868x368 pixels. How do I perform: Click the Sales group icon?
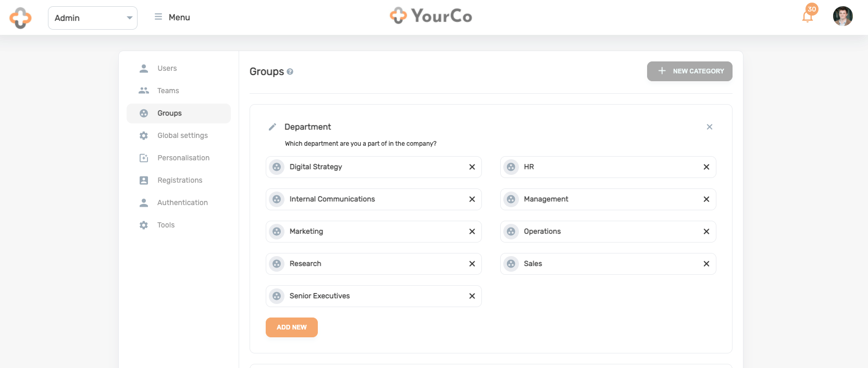click(511, 264)
